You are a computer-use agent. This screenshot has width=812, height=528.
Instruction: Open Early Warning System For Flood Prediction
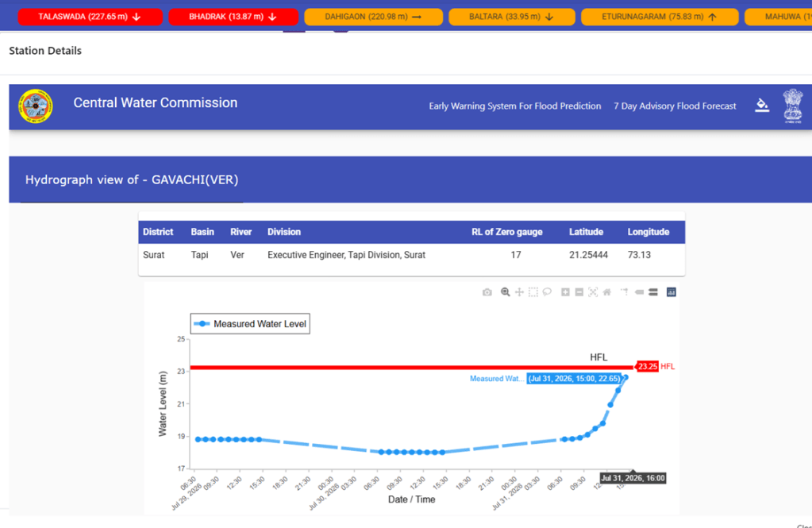pos(515,106)
